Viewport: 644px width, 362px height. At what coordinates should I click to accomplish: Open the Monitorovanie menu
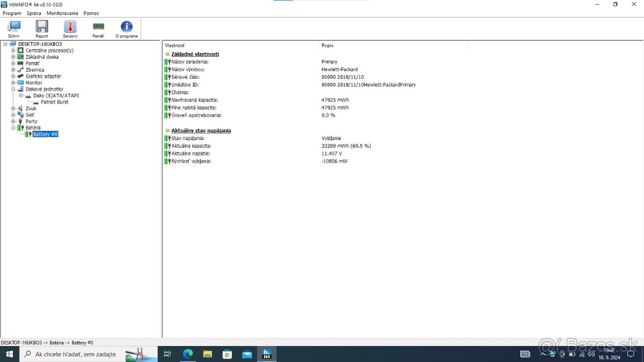(62, 13)
